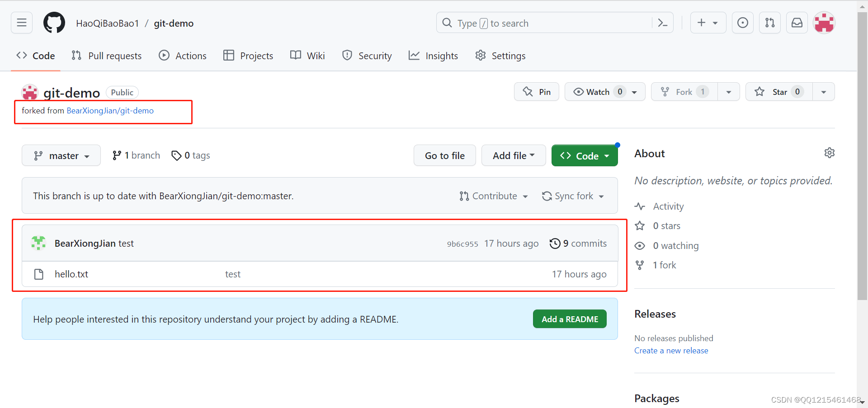Screen dimensions: 868x408
Task: Click the plus create-new icon
Action: pyautogui.click(x=701, y=23)
